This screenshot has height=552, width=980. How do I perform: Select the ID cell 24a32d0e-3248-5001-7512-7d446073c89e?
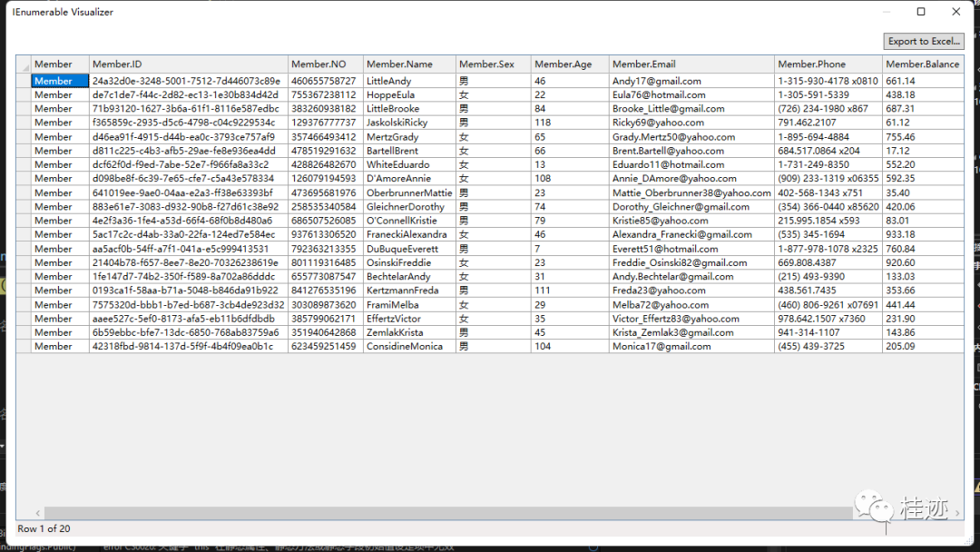(189, 81)
